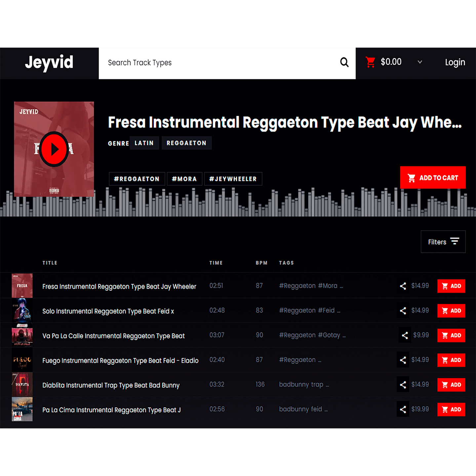Open the #JEYWHEELER hashtag tag
This screenshot has width=476, height=476.
click(233, 179)
